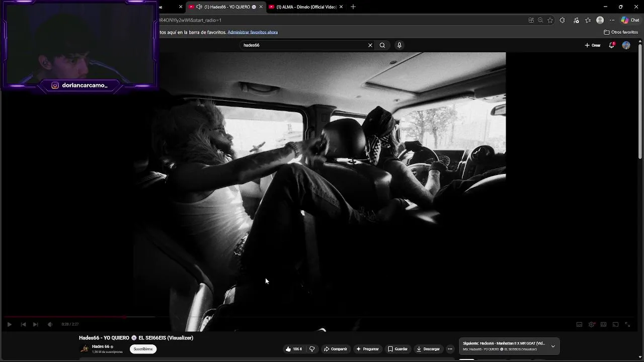Screen dimensions: 644x362
Task: Close the Hades66 - YO QUIERO tab
Action: (261, 7)
